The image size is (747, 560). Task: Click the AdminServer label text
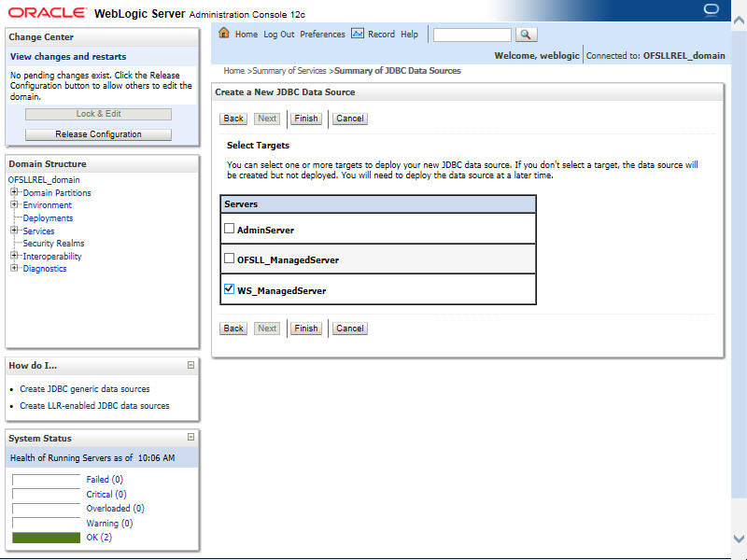pyautogui.click(x=265, y=230)
